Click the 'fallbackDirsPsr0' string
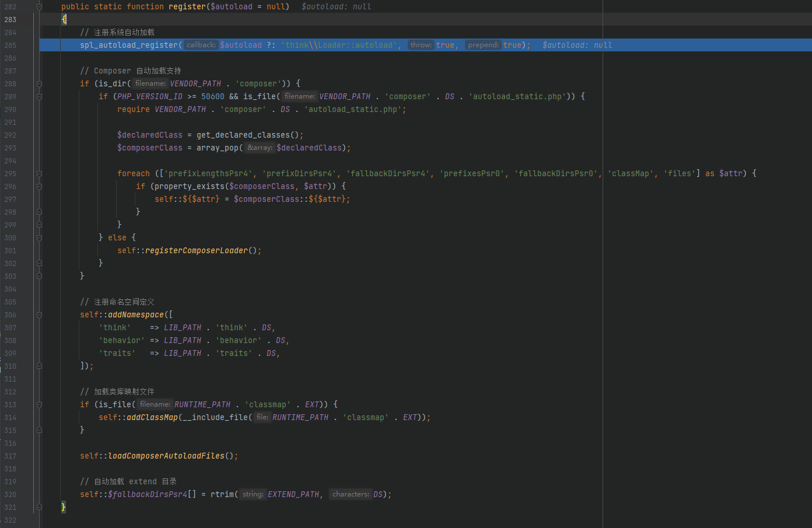Viewport: 812px width, 528px height. 556,173
